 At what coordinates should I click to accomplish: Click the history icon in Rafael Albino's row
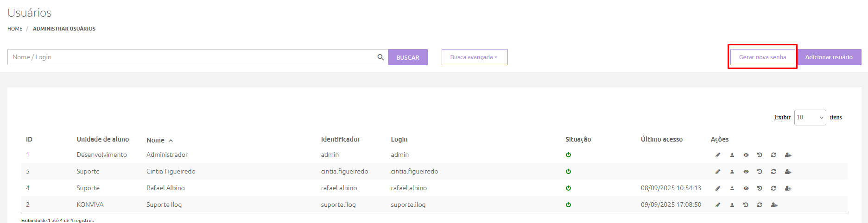click(x=760, y=188)
